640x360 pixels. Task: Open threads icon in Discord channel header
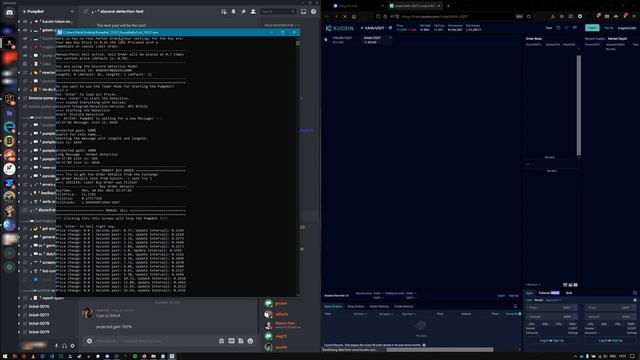224,11
